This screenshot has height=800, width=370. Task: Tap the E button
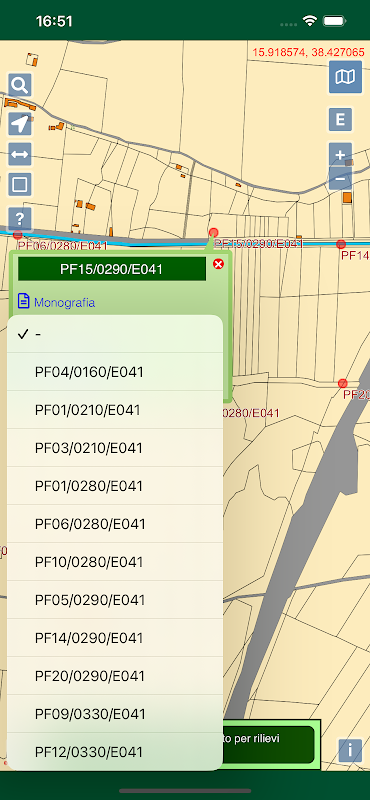[x=340, y=120]
